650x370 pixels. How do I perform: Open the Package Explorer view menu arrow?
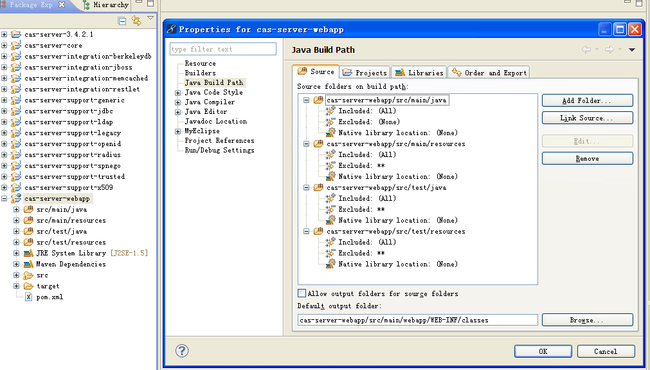150,18
